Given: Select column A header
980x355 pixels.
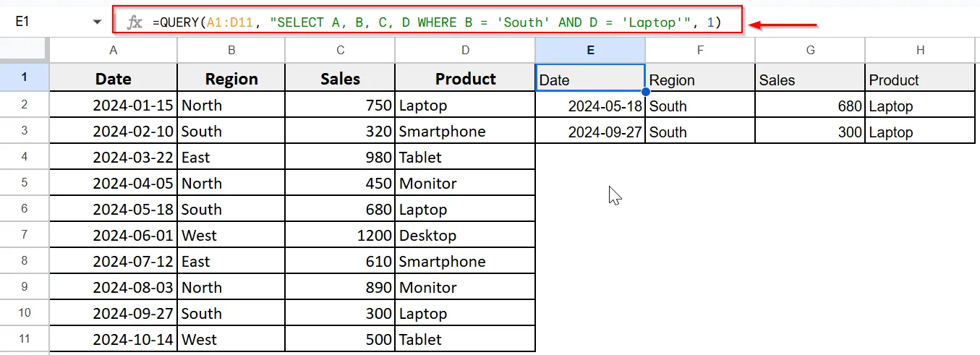Looking at the screenshot, I should [114, 50].
